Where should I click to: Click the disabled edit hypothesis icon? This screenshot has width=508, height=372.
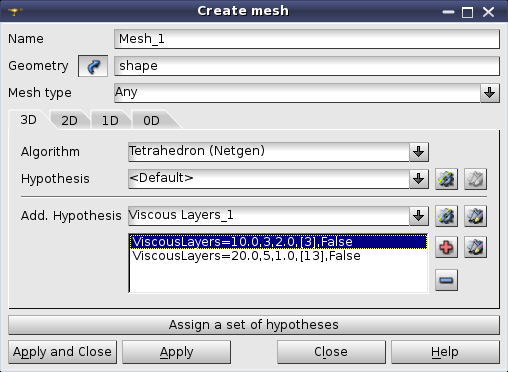pyautogui.click(x=475, y=179)
